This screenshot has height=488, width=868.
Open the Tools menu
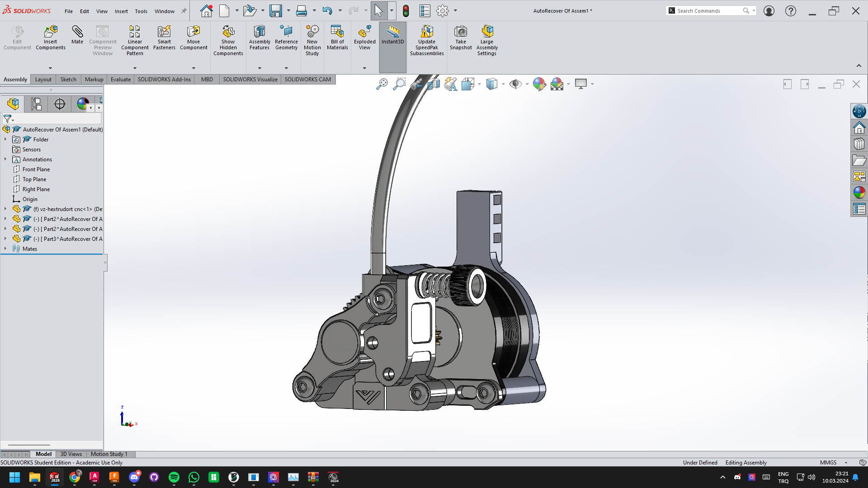pyautogui.click(x=141, y=11)
